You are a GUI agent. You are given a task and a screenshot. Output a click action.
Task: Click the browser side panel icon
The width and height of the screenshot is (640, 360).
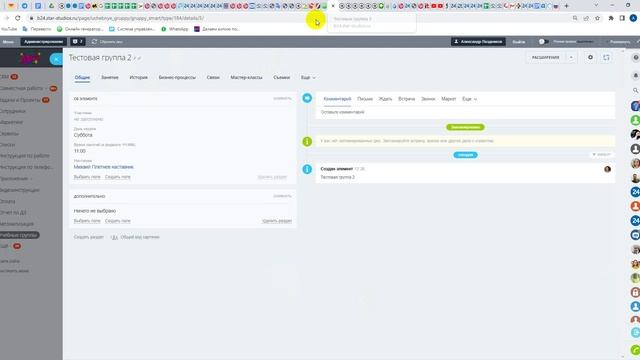(x=622, y=18)
